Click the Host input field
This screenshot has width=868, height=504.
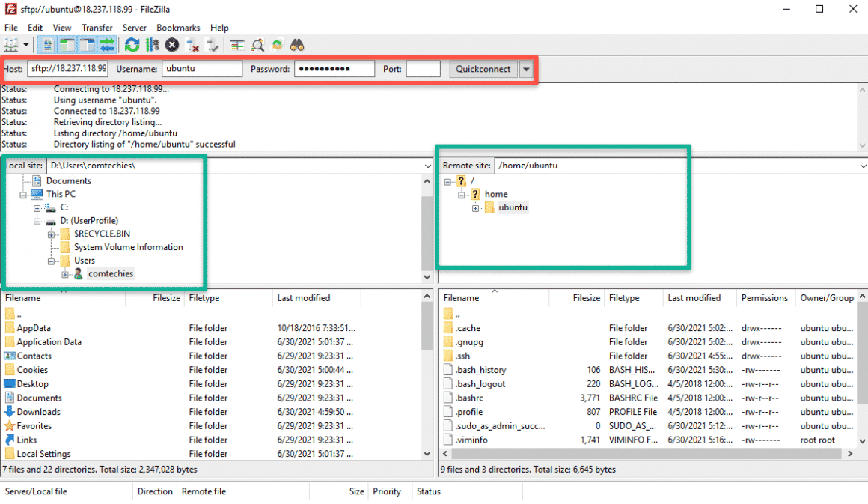pyautogui.click(x=67, y=69)
